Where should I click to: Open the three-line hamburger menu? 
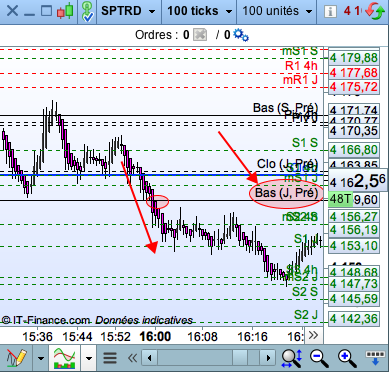[110, 358]
